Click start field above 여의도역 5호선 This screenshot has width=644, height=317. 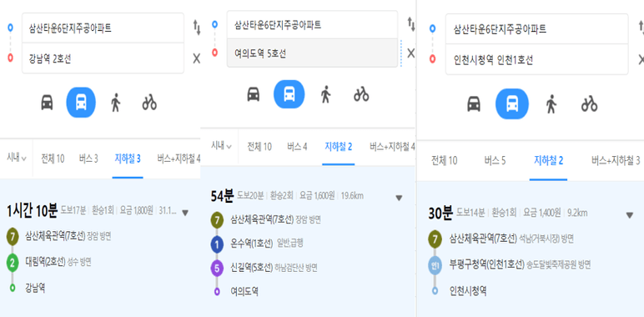point(312,25)
